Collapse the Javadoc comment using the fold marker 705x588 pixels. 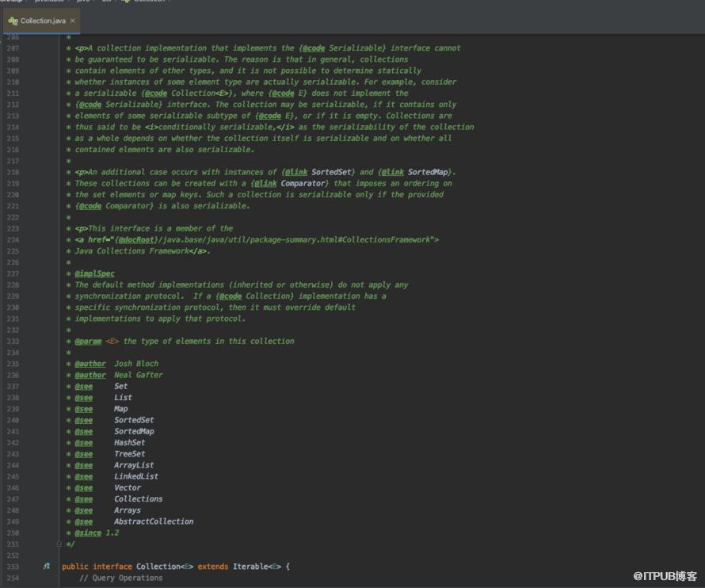(x=59, y=544)
